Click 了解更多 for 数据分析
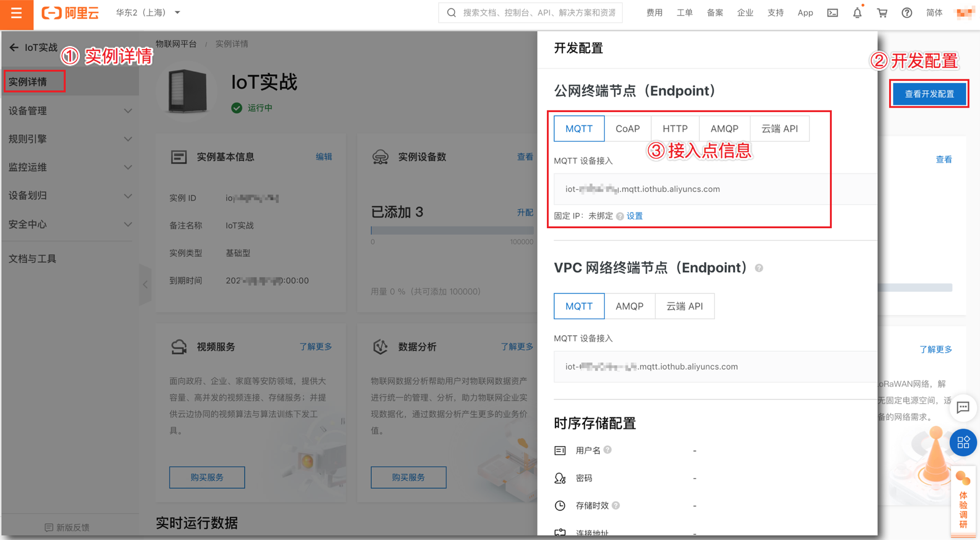Viewport: 980px width, 540px height. click(517, 346)
